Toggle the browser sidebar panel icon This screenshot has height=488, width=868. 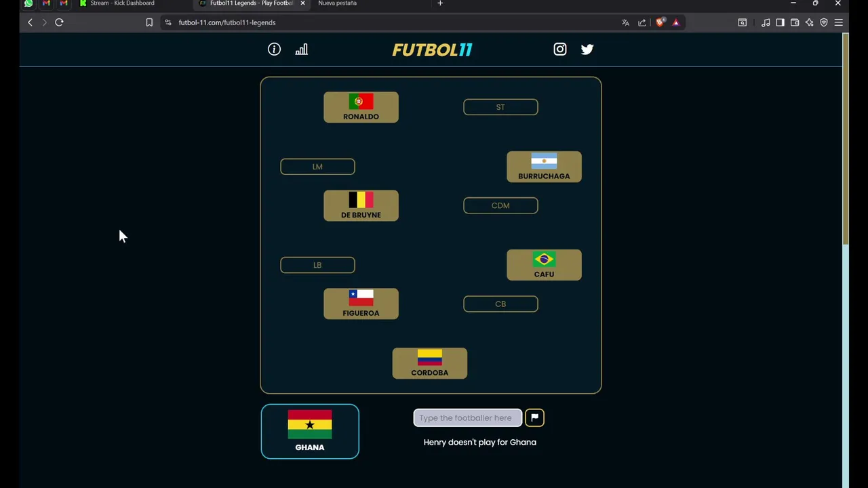point(780,22)
